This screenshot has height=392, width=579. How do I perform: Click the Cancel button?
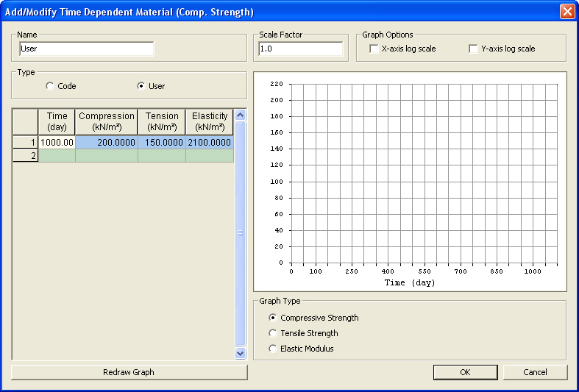tap(535, 372)
